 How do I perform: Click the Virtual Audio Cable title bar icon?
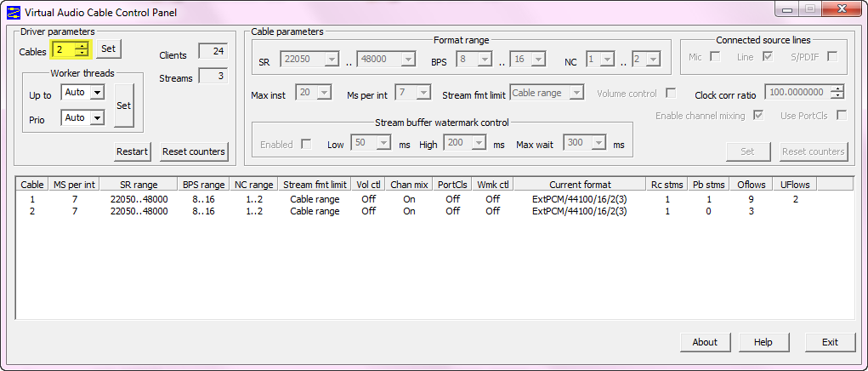coord(13,12)
